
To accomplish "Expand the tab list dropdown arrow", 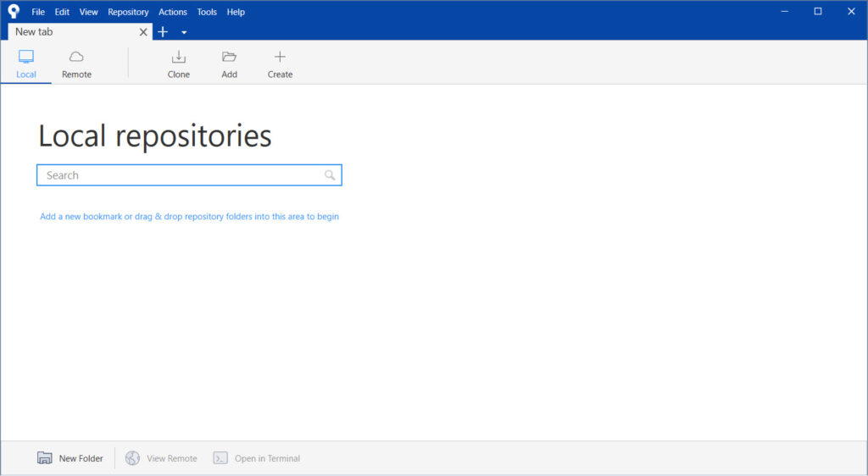I will click(x=184, y=33).
